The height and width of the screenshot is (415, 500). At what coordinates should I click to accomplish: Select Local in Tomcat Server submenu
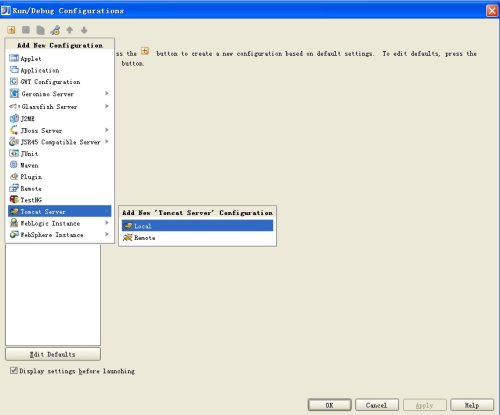click(x=197, y=226)
